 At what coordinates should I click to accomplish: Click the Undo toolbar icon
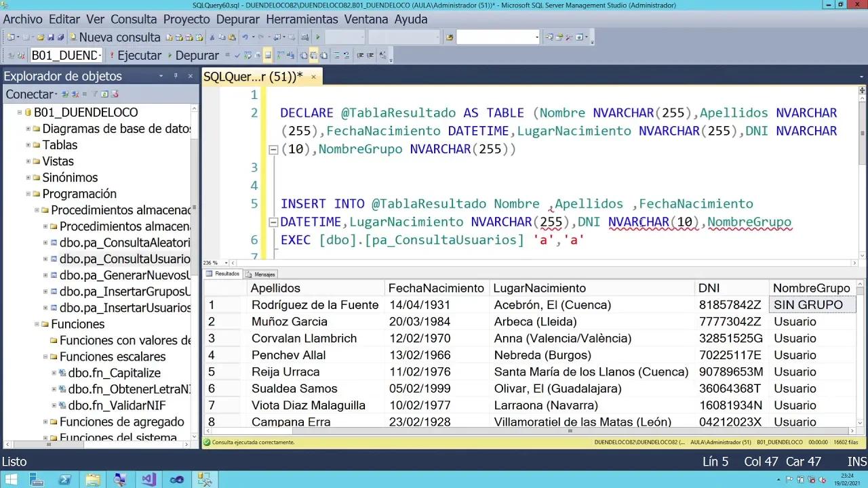pos(245,37)
